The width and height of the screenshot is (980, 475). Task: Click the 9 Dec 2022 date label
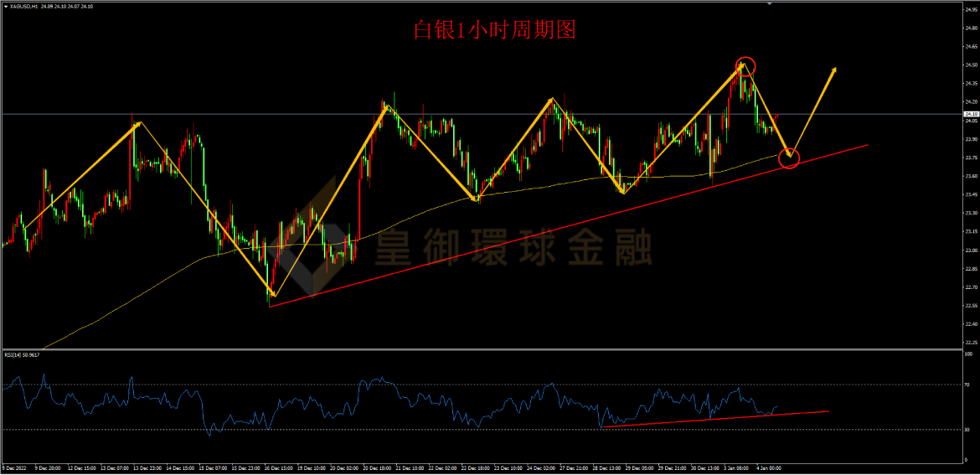point(13,467)
